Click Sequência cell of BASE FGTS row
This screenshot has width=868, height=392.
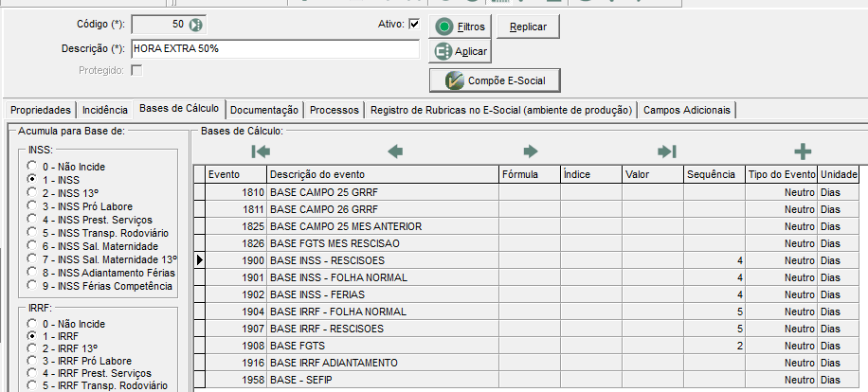point(714,347)
